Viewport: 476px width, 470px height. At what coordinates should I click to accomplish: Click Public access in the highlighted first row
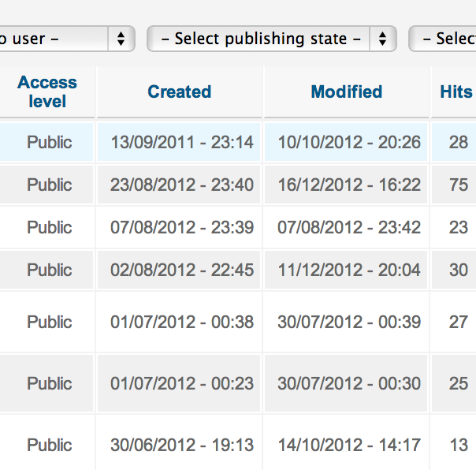(50, 142)
